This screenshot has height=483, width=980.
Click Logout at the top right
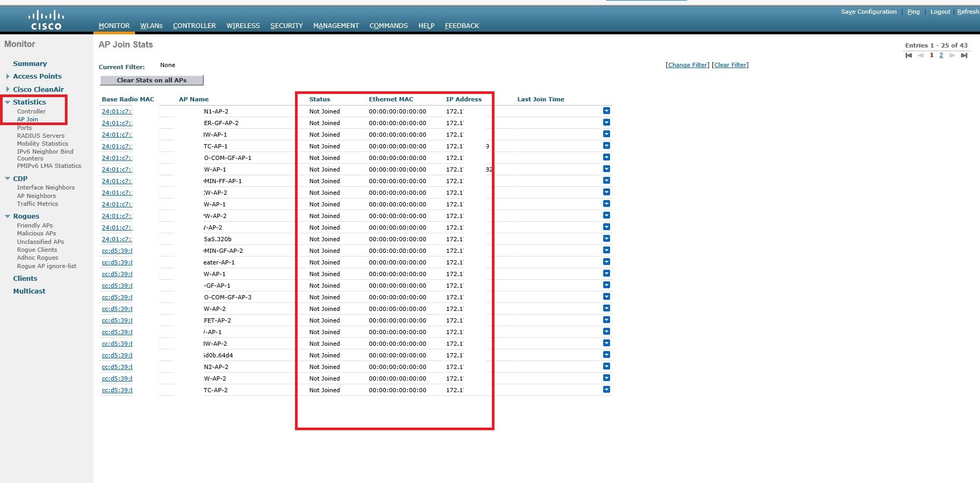point(940,11)
